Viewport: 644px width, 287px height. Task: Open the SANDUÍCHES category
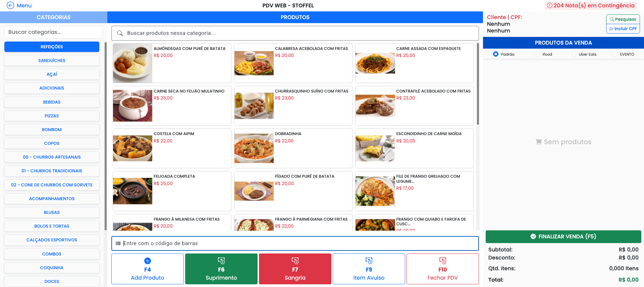[x=52, y=61]
